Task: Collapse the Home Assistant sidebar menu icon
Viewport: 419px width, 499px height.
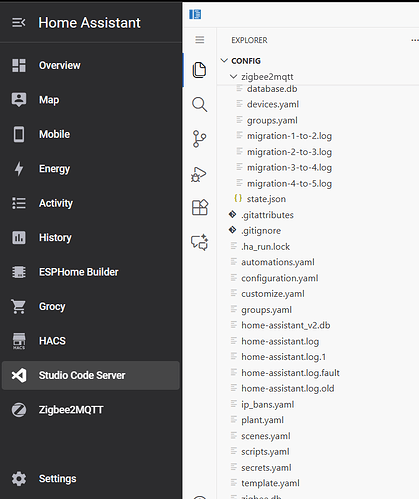Action: click(19, 23)
